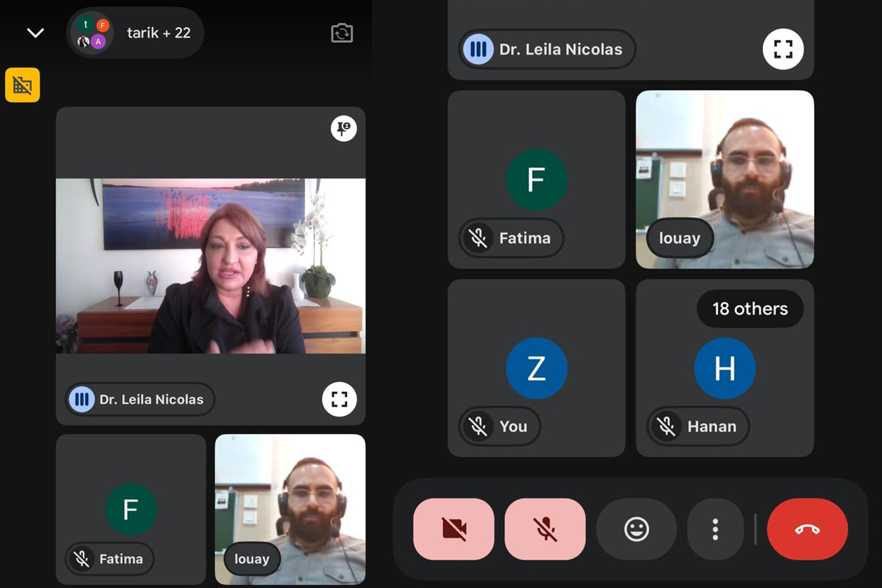This screenshot has height=588, width=882.
Task: Enter fullscreen on the left Dr. Leila Nicolas tile
Action: [339, 399]
